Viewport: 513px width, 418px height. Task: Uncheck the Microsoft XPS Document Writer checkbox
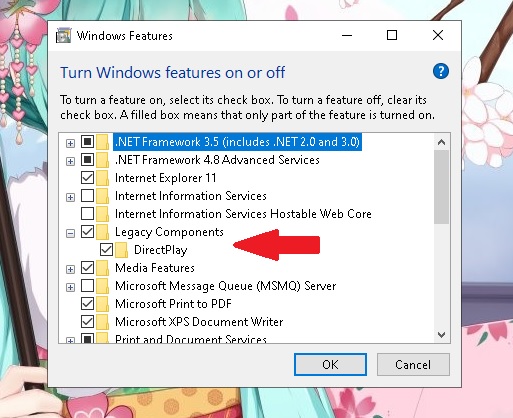coord(87,322)
